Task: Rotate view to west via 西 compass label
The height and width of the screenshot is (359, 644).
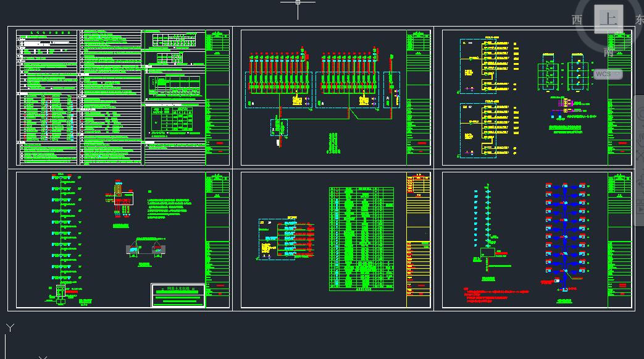Action: pyautogui.click(x=577, y=20)
